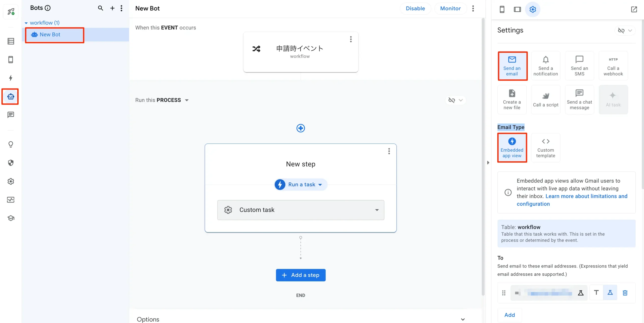Open the Custom task dropdown

tap(301, 210)
